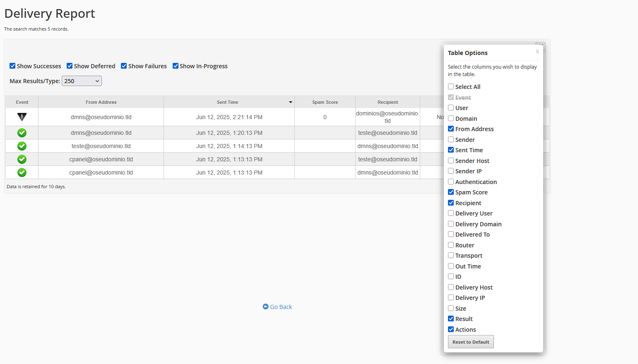Click Sent Time sort arrow
Screen dimensions: 638x364
point(291,102)
